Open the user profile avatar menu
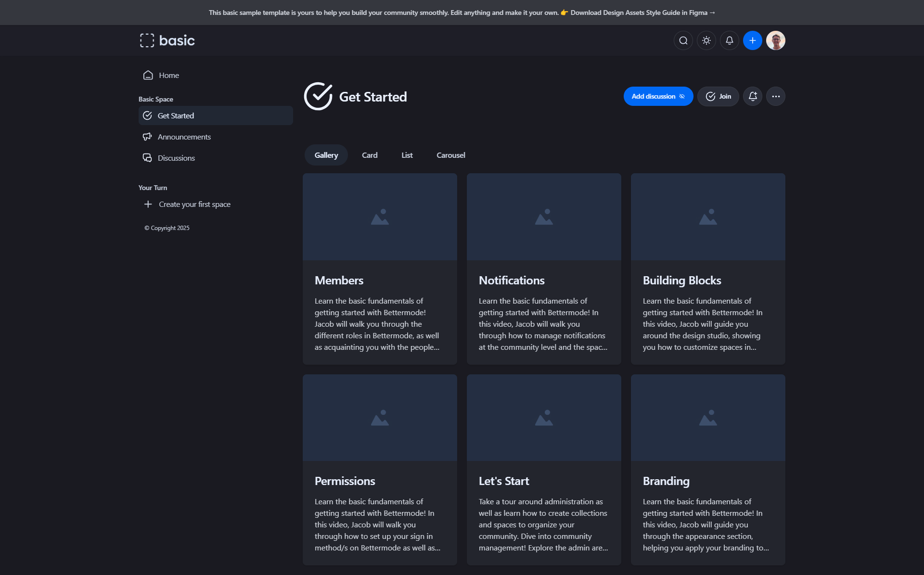The width and height of the screenshot is (924, 575). (775, 40)
